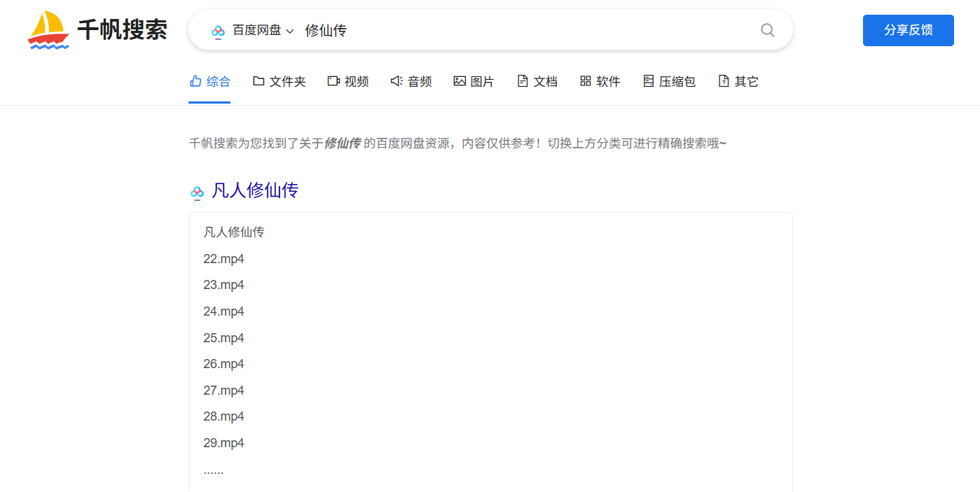Click the 凡人修仙传 folder name in file list
980x492 pixels.
click(234, 232)
